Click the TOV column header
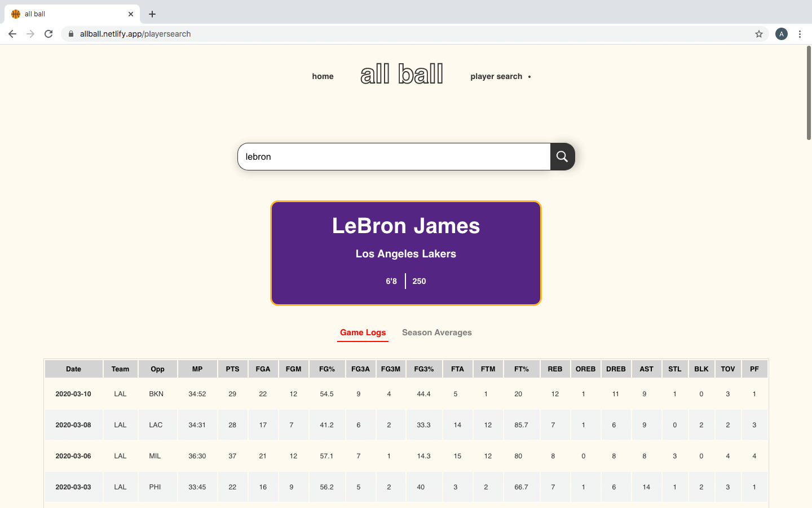812x508 pixels. (728, 369)
